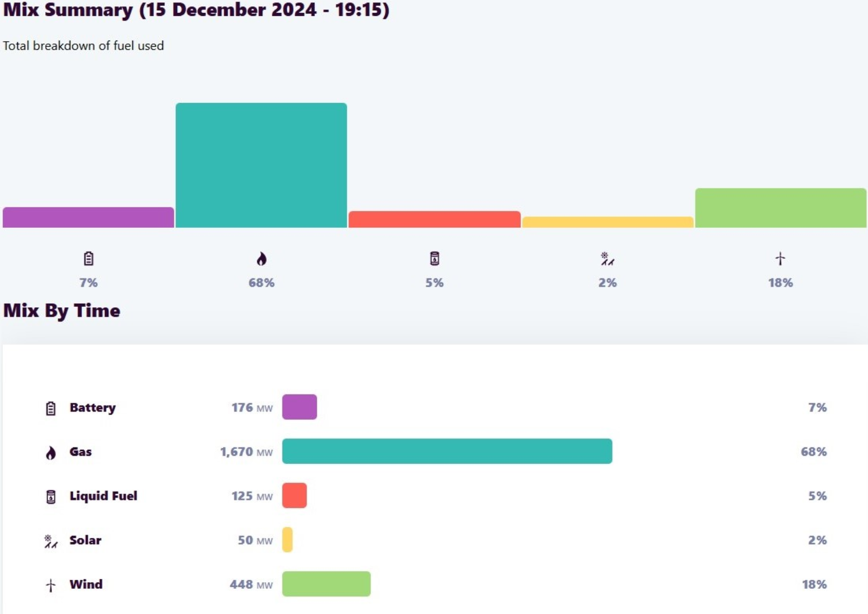868x614 pixels.
Task: Click the turbine icon beside the Wind row
Action: (x=51, y=585)
